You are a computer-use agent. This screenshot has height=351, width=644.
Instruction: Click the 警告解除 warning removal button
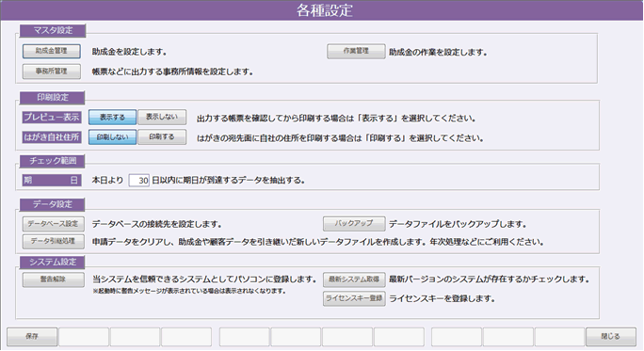coord(53,279)
